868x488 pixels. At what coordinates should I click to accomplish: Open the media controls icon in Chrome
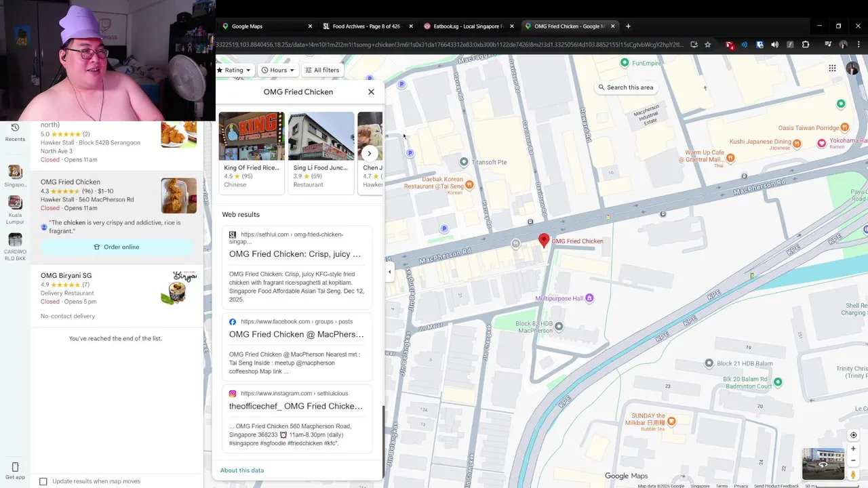[828, 45]
